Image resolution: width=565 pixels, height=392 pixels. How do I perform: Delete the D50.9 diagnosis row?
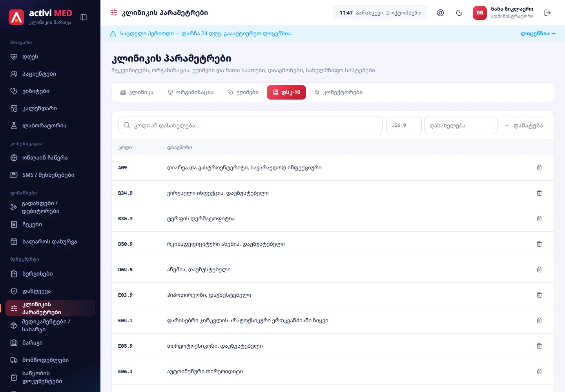tap(539, 244)
